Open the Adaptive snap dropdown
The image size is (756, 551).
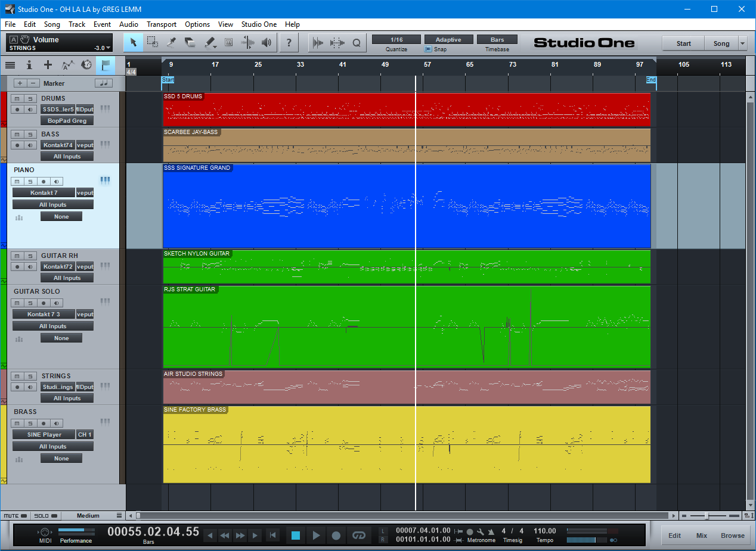[x=448, y=39]
